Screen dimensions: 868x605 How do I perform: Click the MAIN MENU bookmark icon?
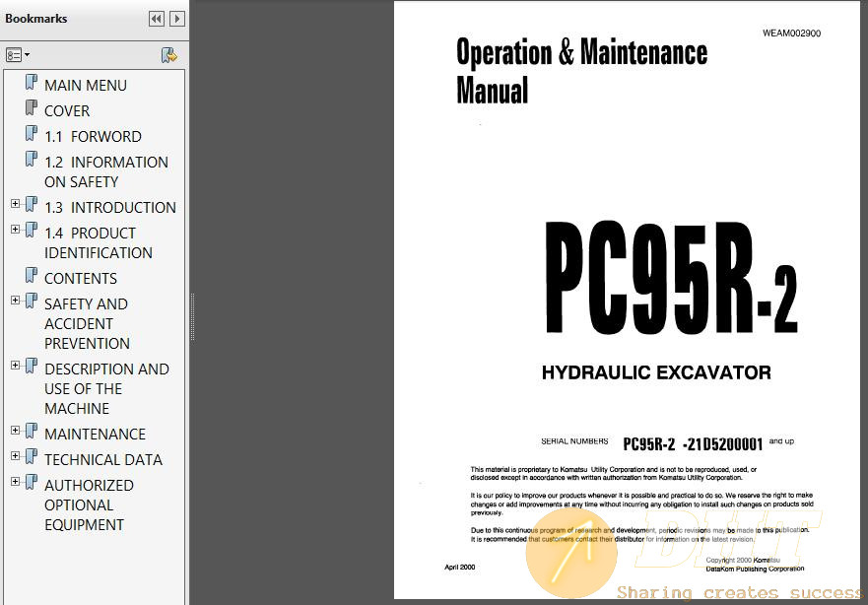pos(32,83)
